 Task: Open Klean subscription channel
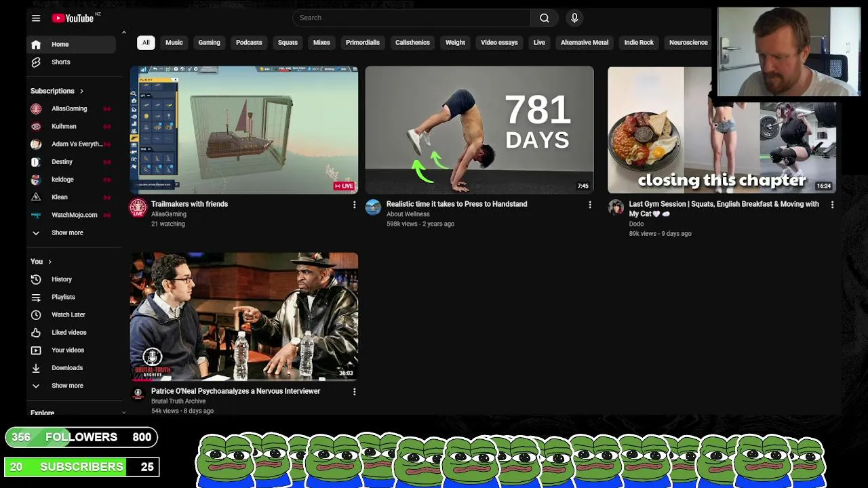tap(71, 197)
